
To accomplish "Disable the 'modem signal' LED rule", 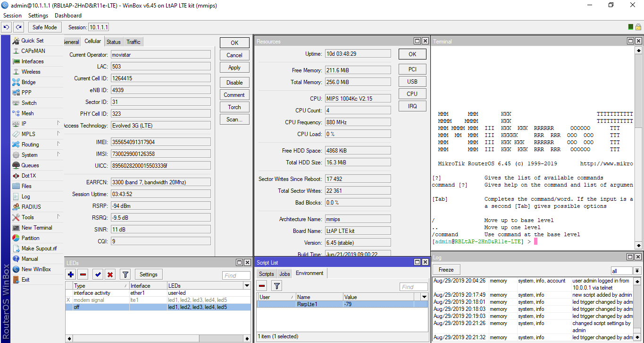I will (x=109, y=274).
